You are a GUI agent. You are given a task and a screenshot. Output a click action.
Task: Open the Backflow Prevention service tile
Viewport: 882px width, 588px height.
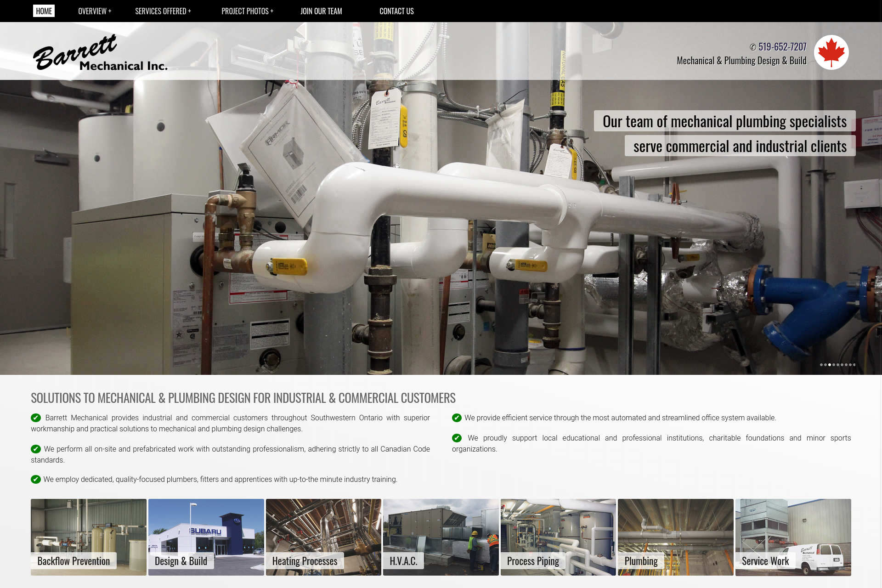88,537
